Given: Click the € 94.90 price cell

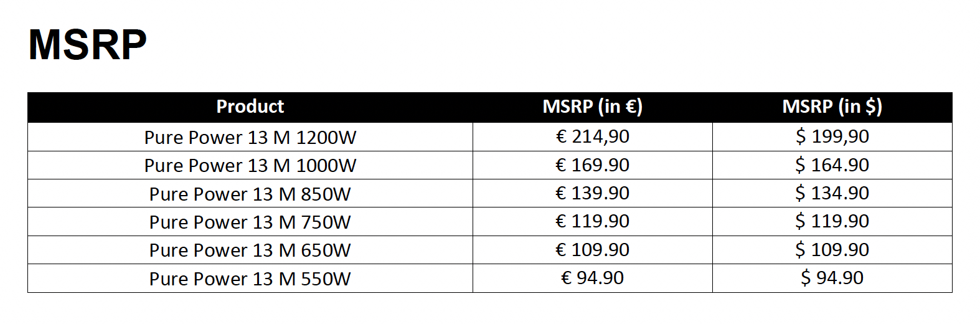Looking at the screenshot, I should click(592, 278).
